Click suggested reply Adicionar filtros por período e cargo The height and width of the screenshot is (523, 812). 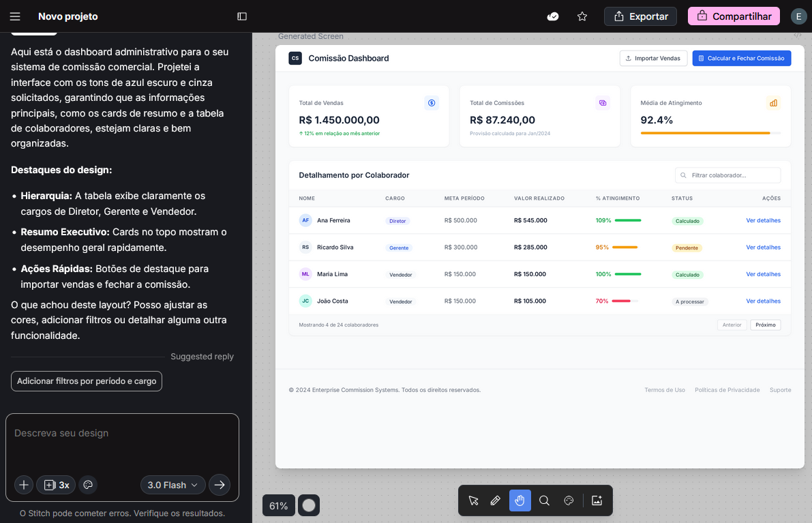click(87, 381)
